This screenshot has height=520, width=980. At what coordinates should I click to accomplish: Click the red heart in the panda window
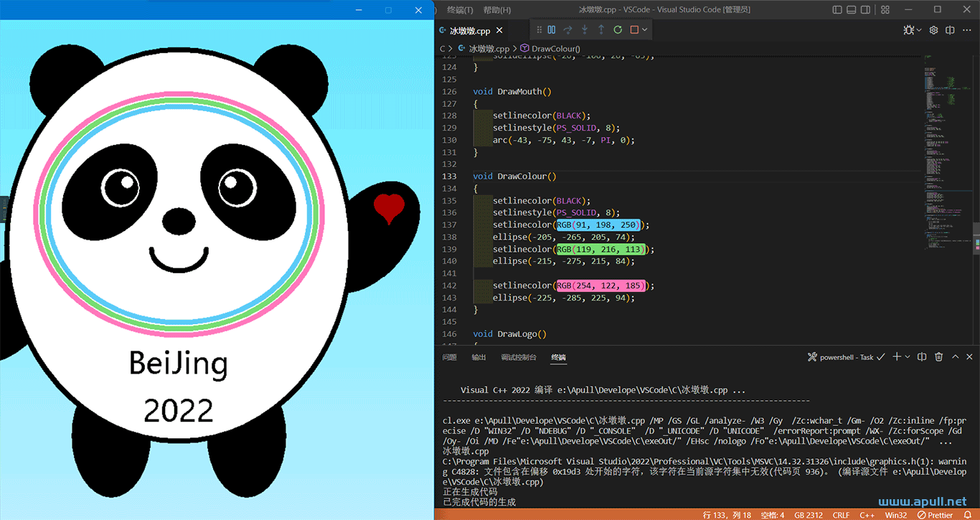point(389,208)
